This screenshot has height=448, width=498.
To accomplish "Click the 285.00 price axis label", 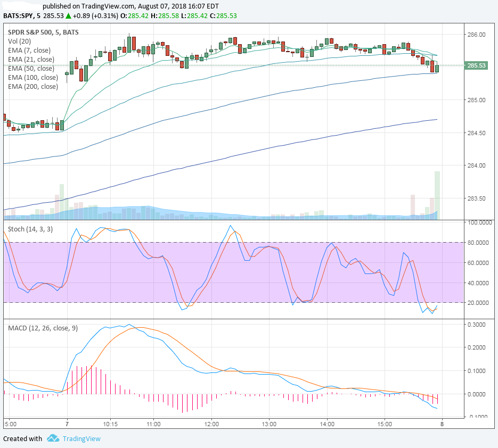I will pyautogui.click(x=476, y=100).
